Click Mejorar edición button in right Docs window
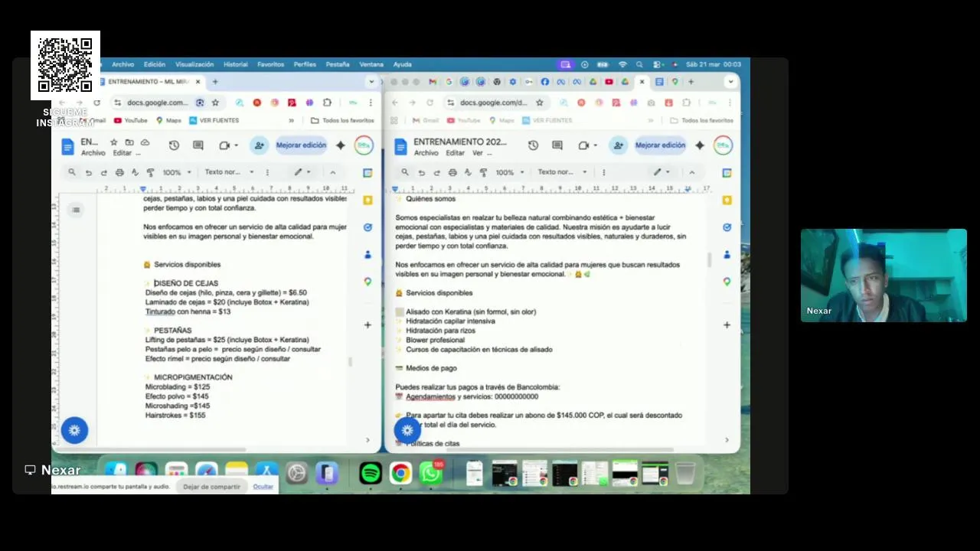The height and width of the screenshot is (551, 980). [x=660, y=145]
